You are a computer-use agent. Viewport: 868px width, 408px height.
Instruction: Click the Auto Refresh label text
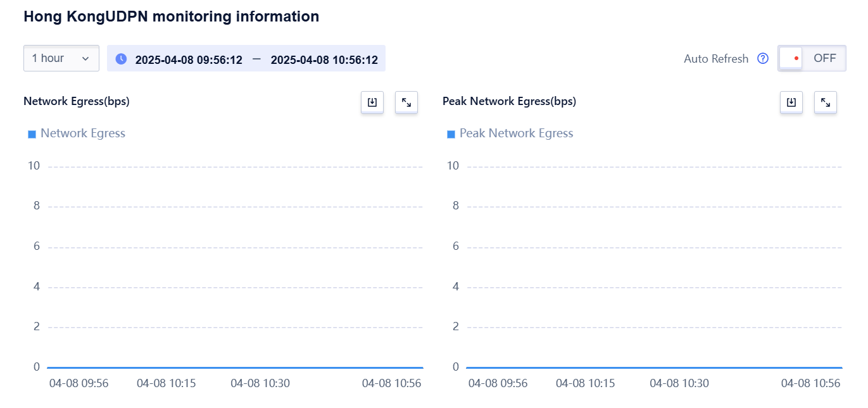(715, 59)
